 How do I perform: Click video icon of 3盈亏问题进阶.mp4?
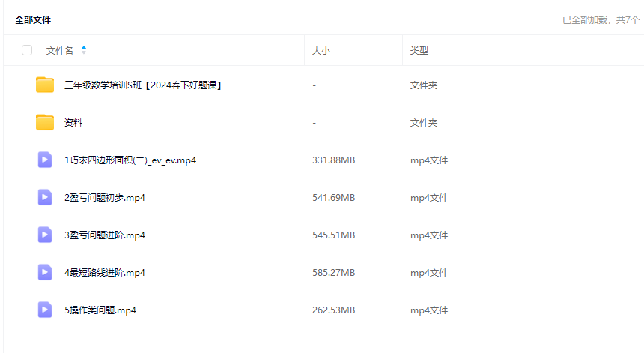pos(45,235)
